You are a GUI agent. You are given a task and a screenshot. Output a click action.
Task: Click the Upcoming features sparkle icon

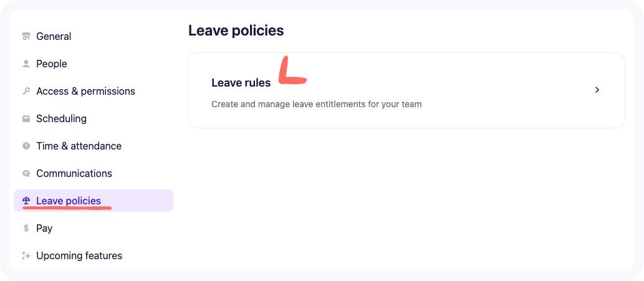click(x=26, y=255)
